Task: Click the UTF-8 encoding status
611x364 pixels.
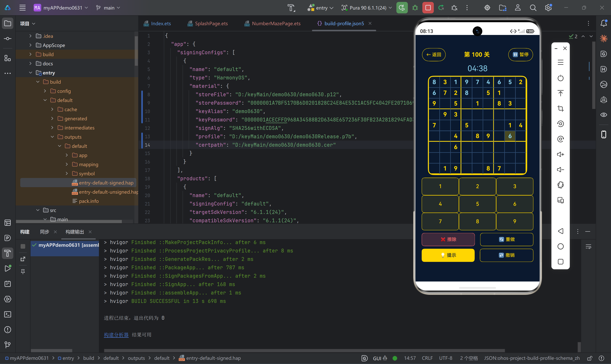Action: coord(445,358)
